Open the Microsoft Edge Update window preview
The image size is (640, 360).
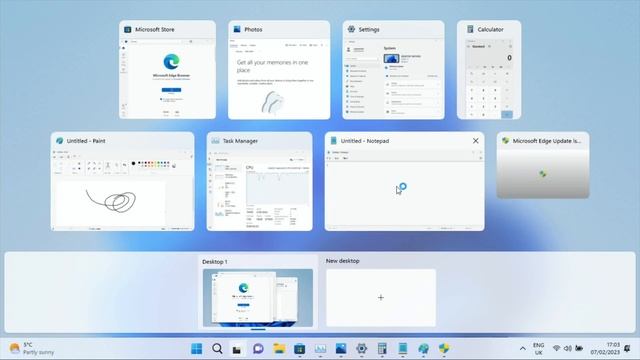pyautogui.click(x=543, y=165)
